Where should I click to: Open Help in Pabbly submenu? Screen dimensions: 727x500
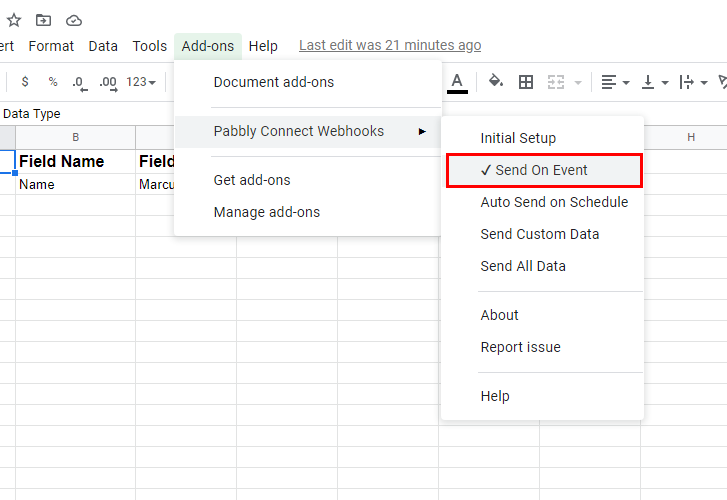[x=542, y=396]
